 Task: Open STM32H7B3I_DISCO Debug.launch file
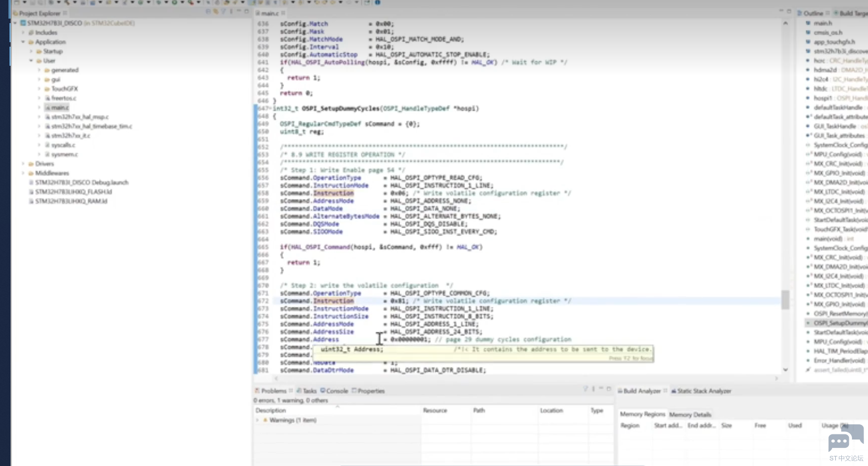[x=81, y=183]
